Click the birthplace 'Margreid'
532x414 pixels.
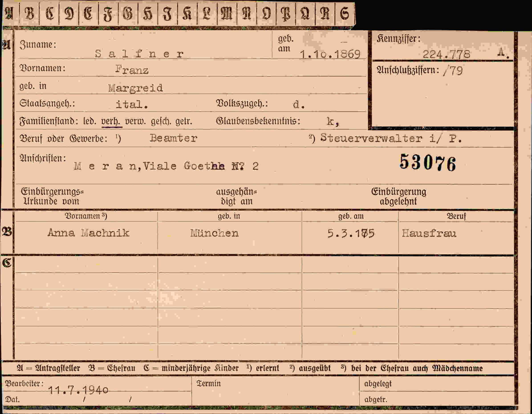click(x=135, y=88)
